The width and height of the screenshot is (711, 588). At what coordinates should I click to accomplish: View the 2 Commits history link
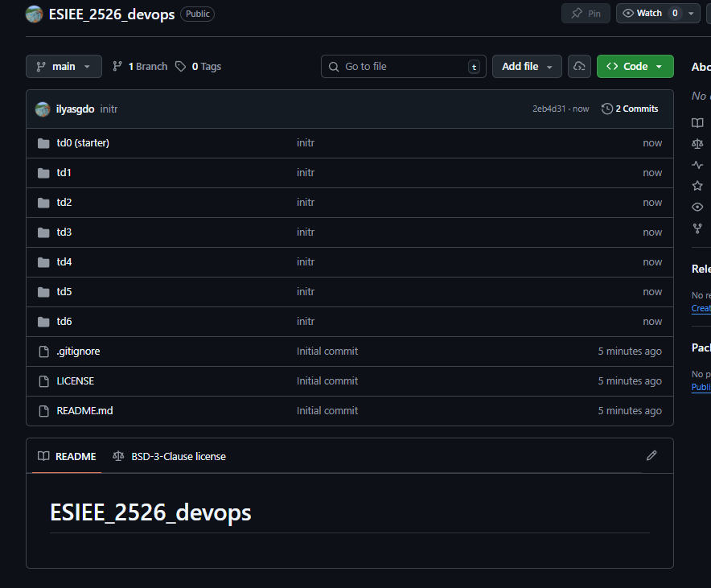pos(630,109)
